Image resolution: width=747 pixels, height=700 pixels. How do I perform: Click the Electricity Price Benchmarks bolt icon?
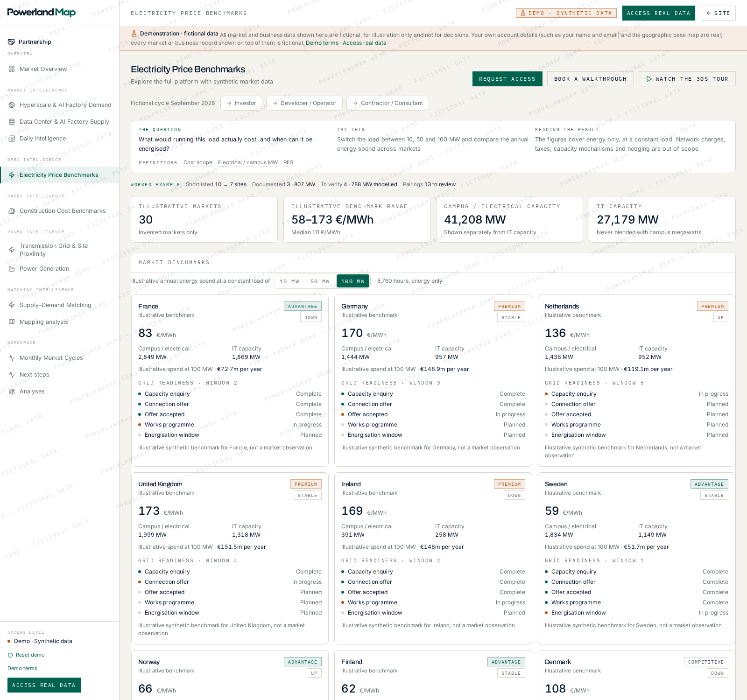tap(12, 175)
